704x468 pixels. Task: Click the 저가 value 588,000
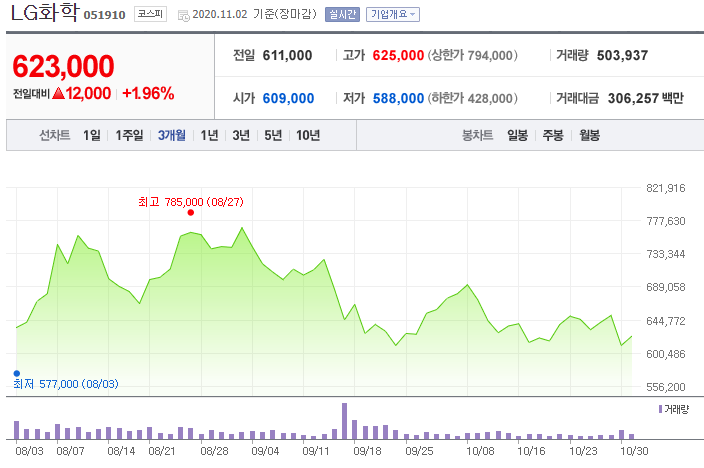coord(398,98)
